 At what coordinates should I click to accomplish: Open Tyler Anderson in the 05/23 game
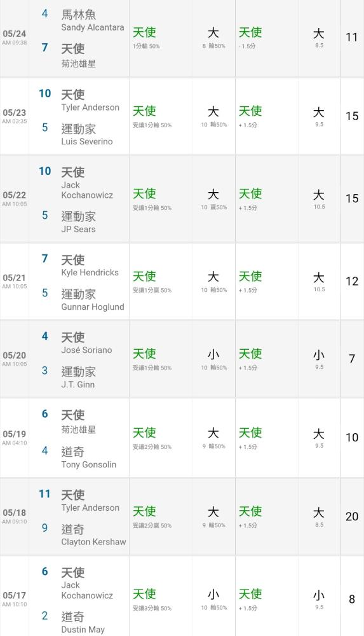90,107
